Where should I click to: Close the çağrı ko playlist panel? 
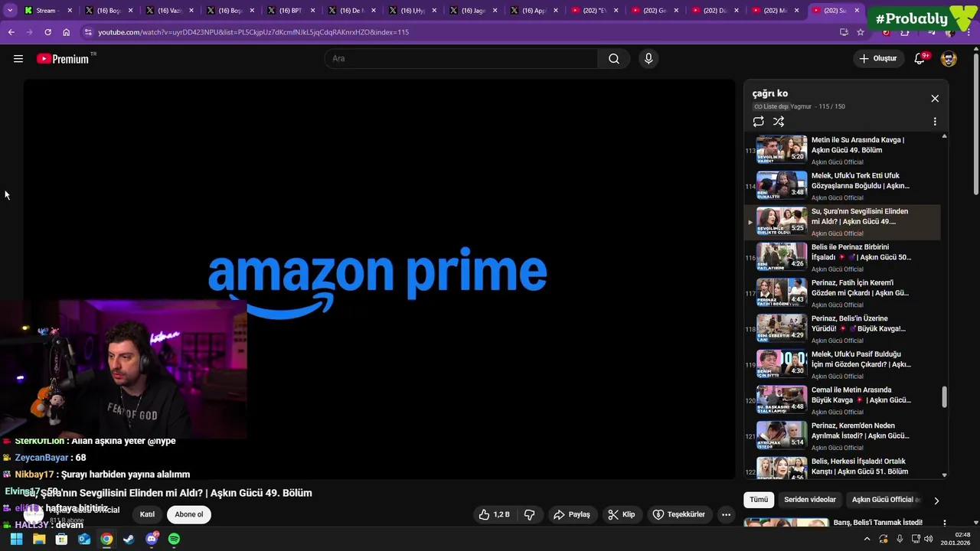point(935,99)
